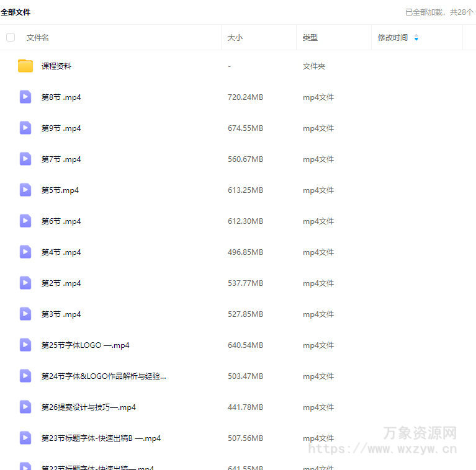Click mp4文件 type in 第8节 row
Screen dimensions: 476x470
pyautogui.click(x=318, y=97)
